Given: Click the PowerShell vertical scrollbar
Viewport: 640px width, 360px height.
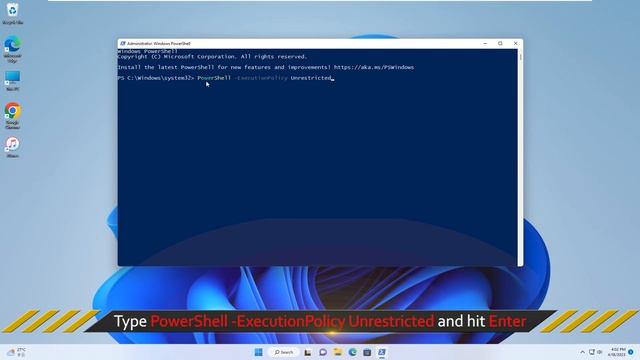Looking at the screenshot, I should coord(520,158).
